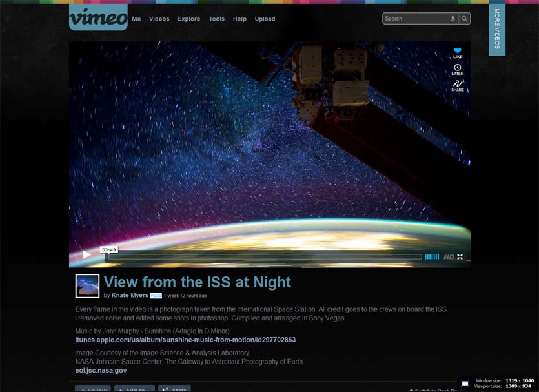Seek on the video progress bar
The width and height of the screenshot is (539, 392).
265,257
